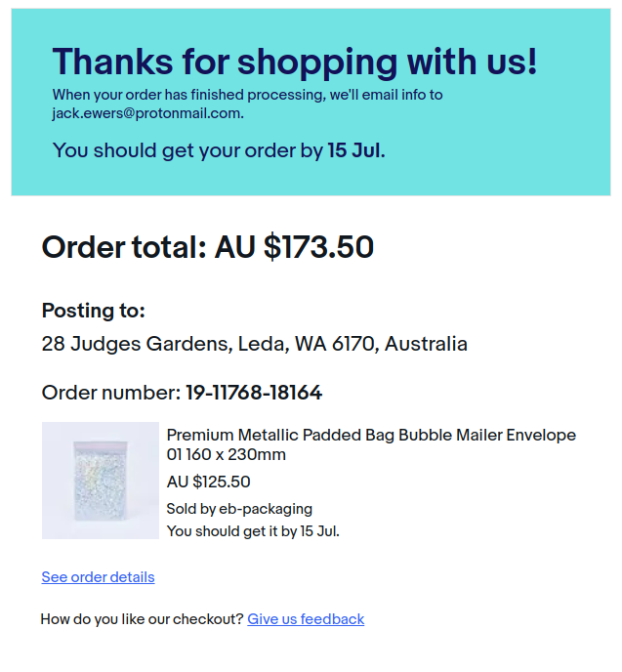622x672 pixels.
Task: Click the item price AU $125.50
Action: pyautogui.click(x=208, y=482)
